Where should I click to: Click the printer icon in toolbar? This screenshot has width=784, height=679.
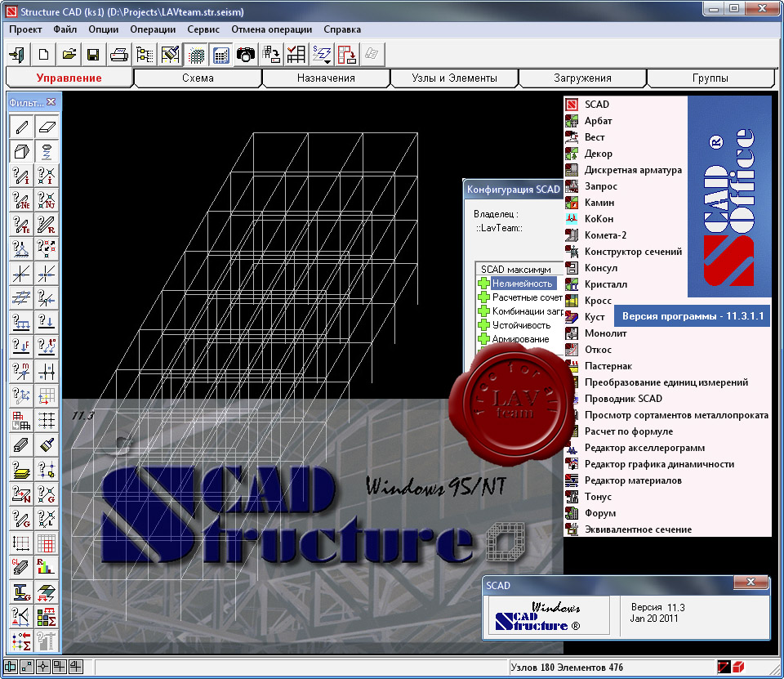pyautogui.click(x=119, y=54)
